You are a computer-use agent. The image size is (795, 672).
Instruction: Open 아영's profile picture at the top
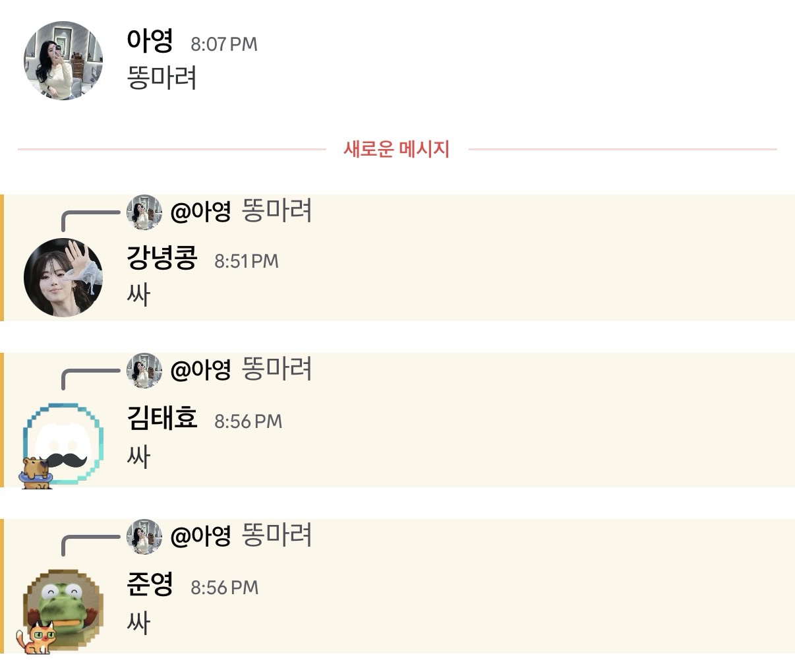(x=63, y=61)
